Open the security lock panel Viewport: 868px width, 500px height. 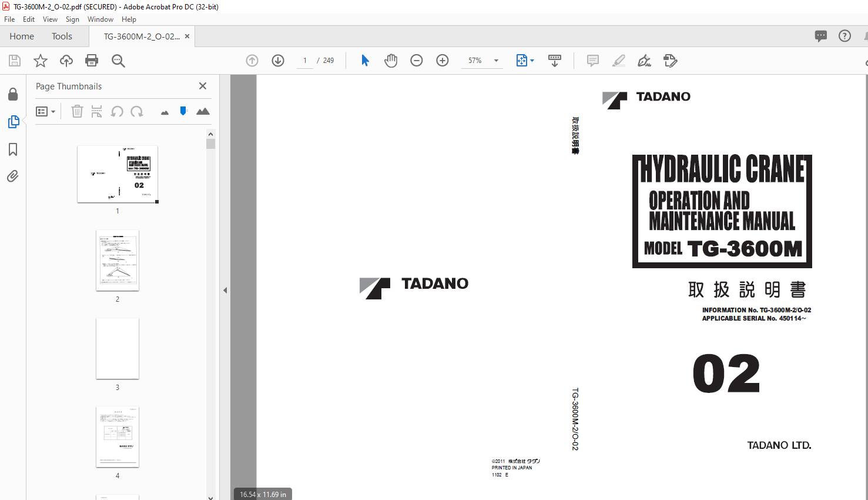click(13, 94)
